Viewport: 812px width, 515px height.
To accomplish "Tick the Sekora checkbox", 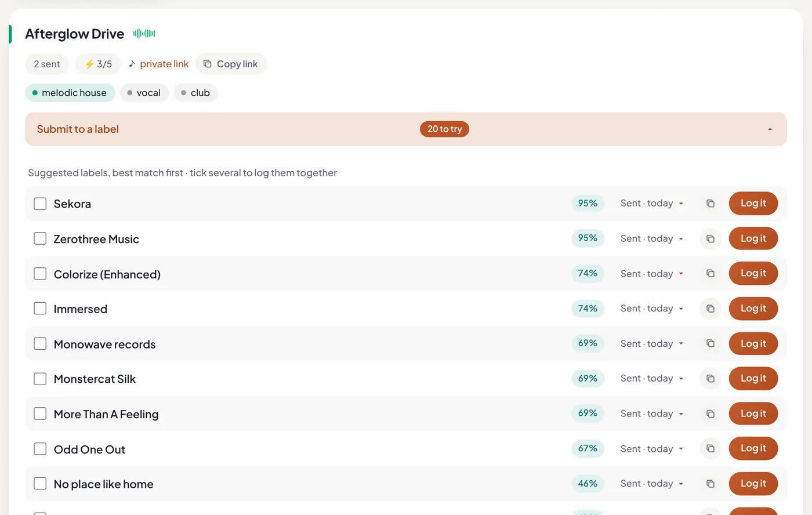I will click(x=40, y=204).
